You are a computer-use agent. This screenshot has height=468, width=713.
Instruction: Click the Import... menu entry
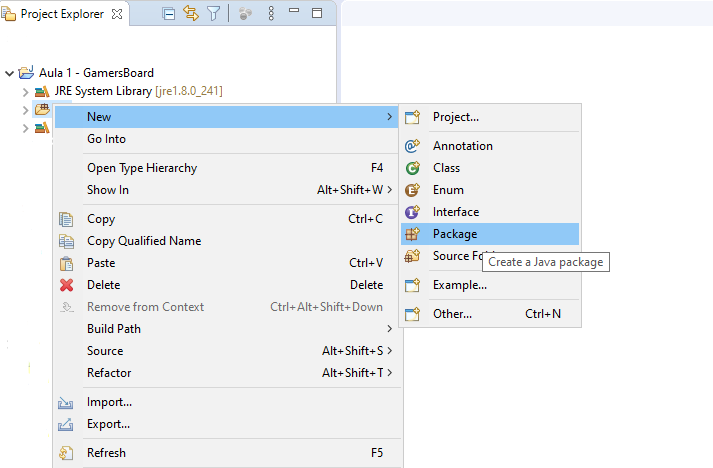[x=110, y=402]
